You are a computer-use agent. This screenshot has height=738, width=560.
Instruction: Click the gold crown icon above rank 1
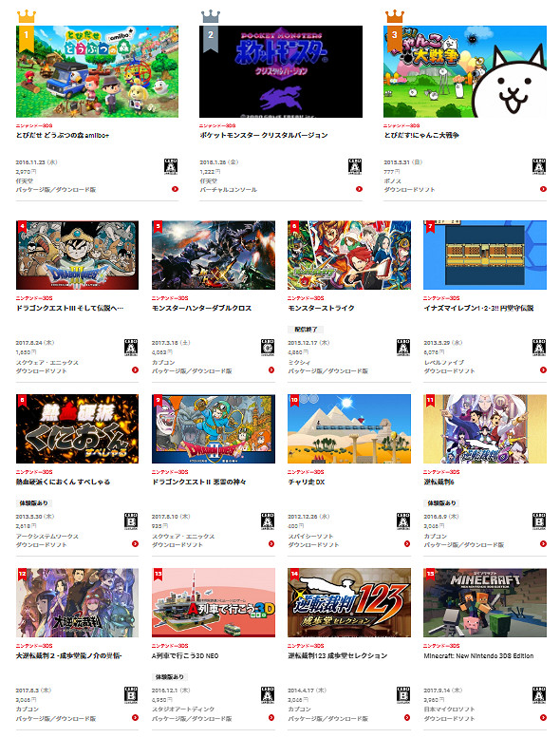tap(27, 16)
